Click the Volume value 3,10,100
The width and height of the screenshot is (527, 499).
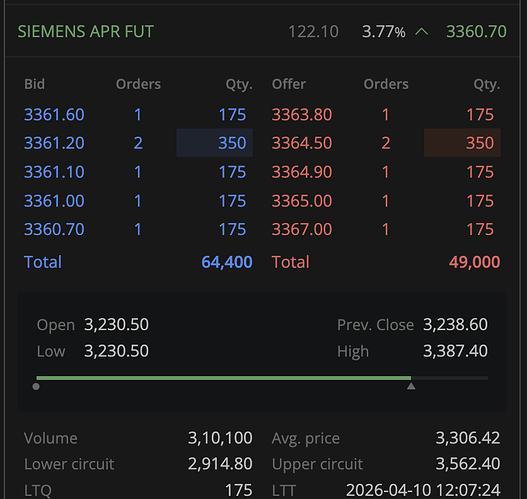pyautogui.click(x=220, y=438)
